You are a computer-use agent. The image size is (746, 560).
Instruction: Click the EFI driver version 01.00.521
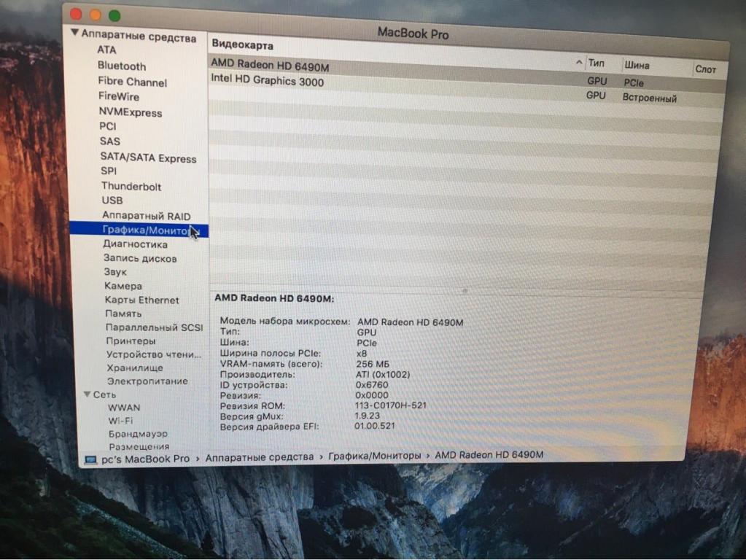[x=375, y=425]
